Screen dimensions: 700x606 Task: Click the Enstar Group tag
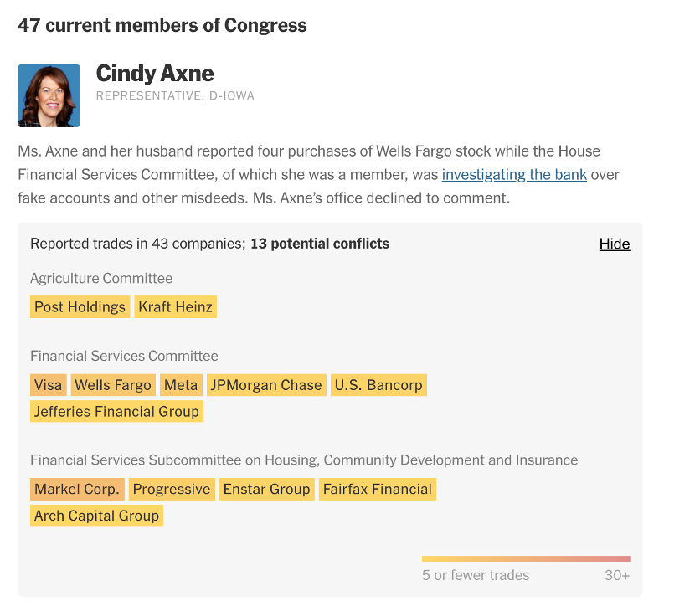(266, 489)
